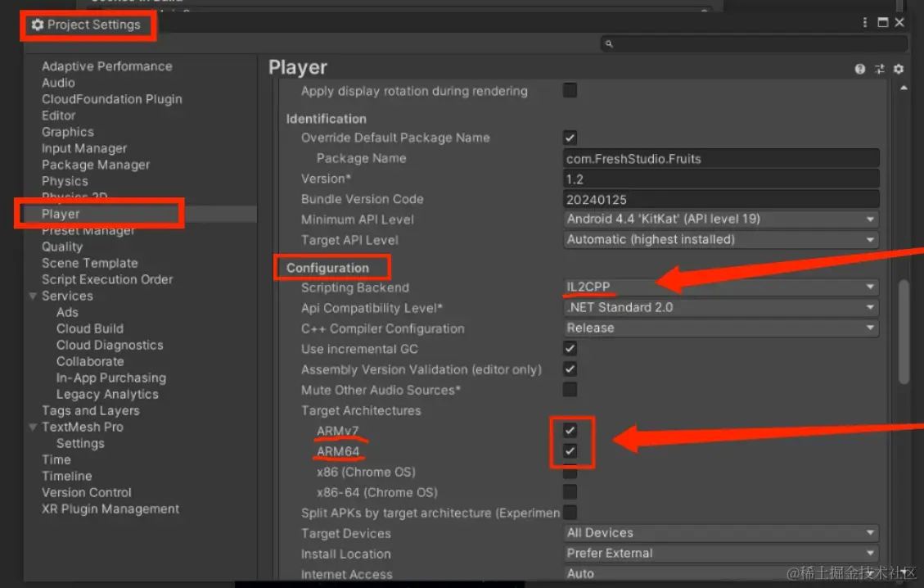Select In-App Purchasing under Services

[110, 378]
